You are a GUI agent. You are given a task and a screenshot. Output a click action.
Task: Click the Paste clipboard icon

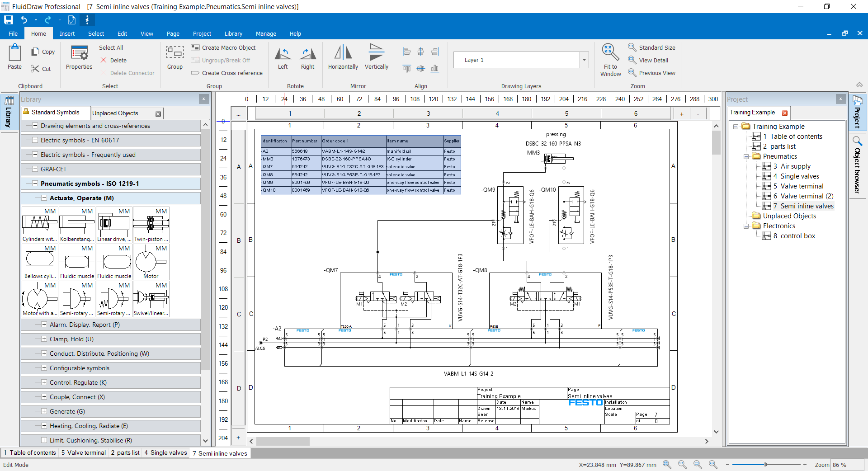[x=14, y=53]
